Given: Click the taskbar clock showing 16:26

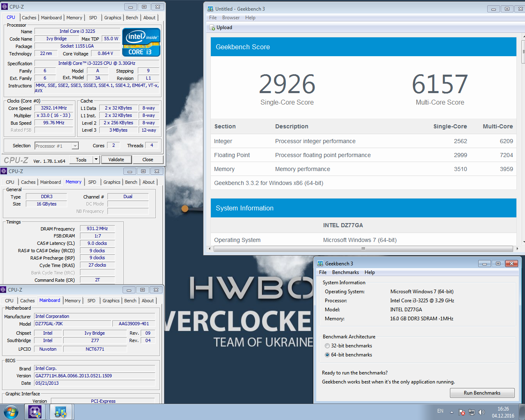Looking at the screenshot, I should click(x=503, y=412).
